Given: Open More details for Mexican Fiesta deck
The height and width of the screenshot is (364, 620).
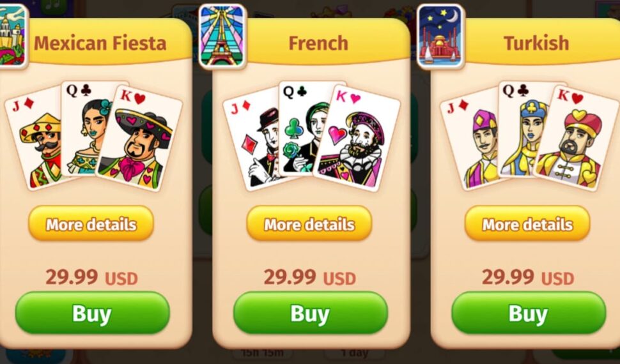Looking at the screenshot, I should [x=91, y=224].
